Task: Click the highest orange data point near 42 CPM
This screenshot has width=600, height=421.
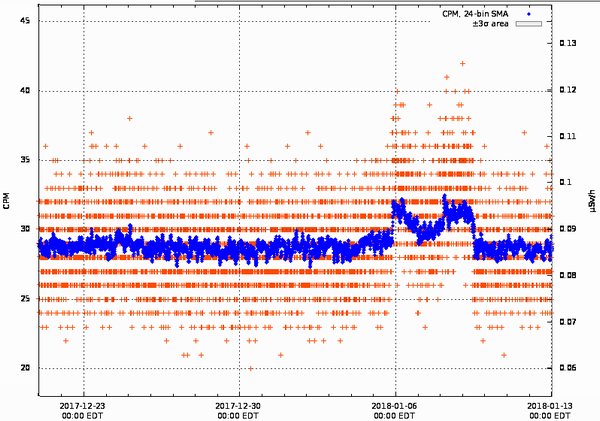Action: tap(463, 64)
